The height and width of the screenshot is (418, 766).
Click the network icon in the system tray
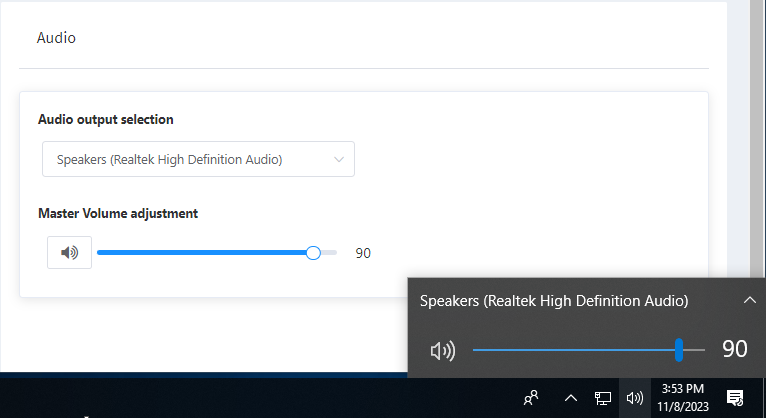(x=603, y=398)
